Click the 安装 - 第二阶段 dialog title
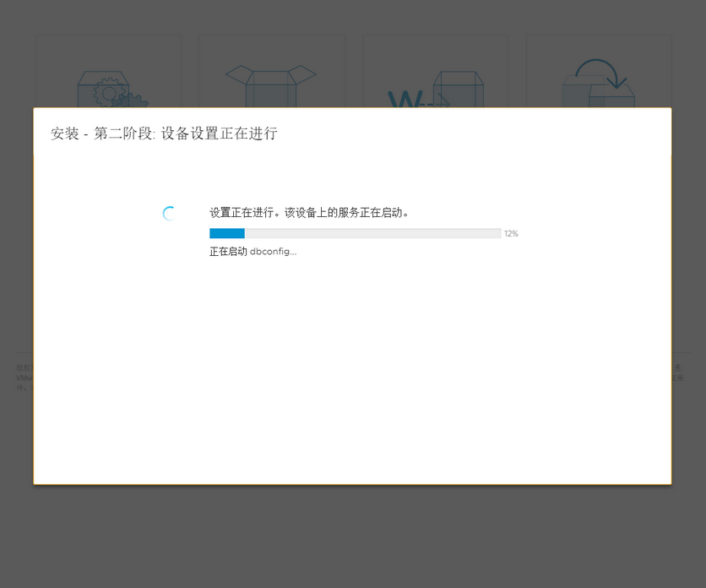 click(163, 133)
